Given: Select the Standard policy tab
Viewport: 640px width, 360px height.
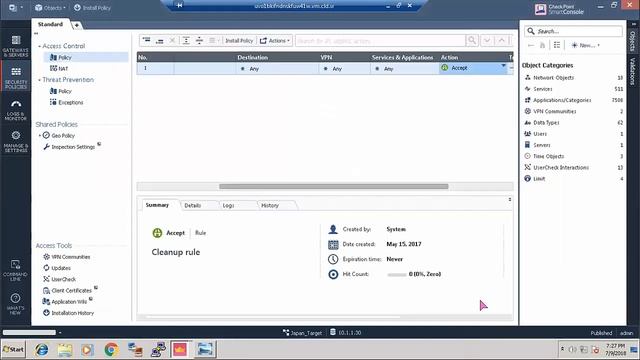Looking at the screenshot, I should [x=50, y=24].
